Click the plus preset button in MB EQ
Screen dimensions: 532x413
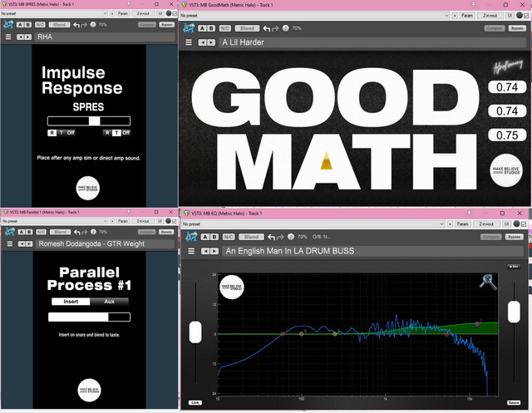[450, 224]
